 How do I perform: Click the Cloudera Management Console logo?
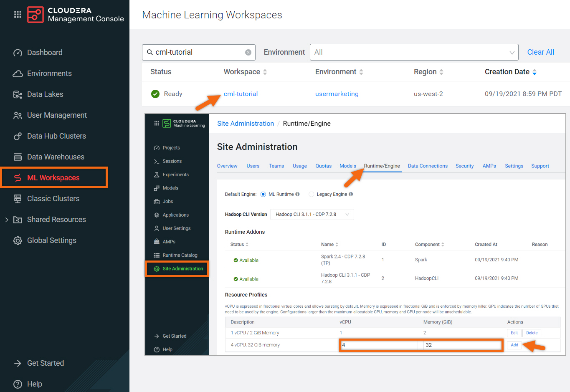[x=76, y=15]
